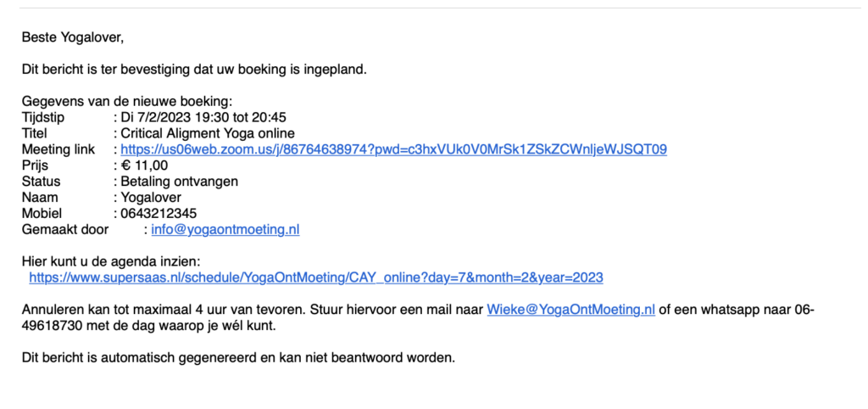
Task: Click the mobile number 0643212345
Action: 159,213
